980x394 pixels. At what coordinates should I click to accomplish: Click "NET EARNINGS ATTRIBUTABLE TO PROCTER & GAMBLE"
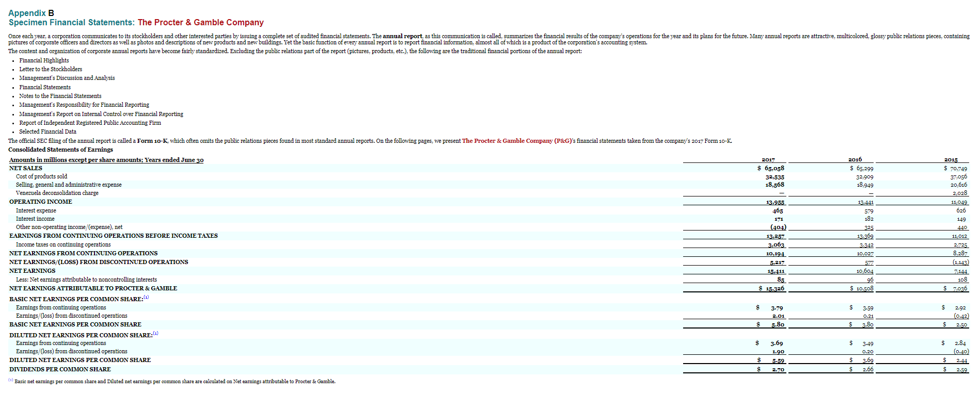click(93, 288)
